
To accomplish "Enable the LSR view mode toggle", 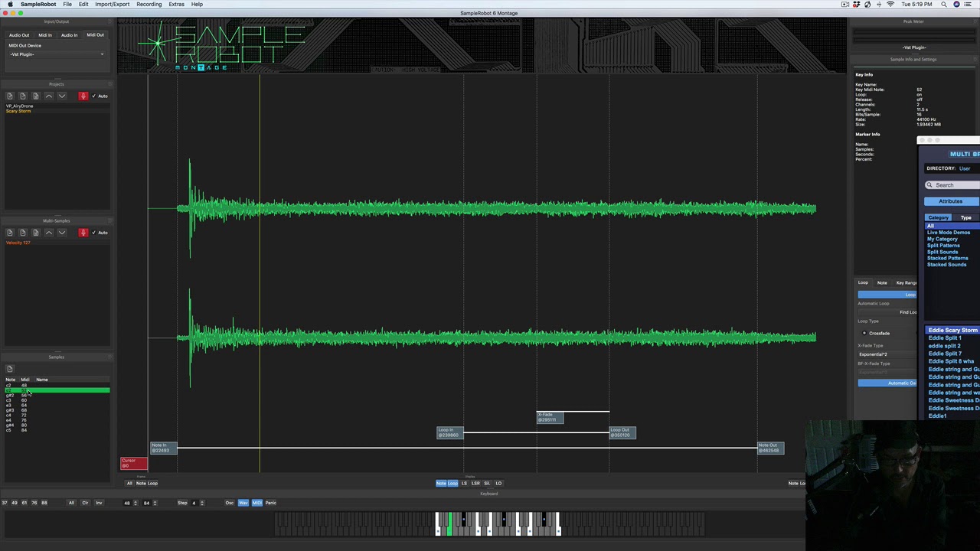I will tap(475, 483).
